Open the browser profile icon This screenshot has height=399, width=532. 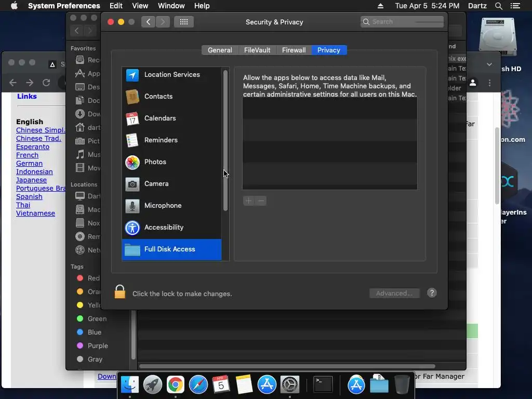[473, 83]
